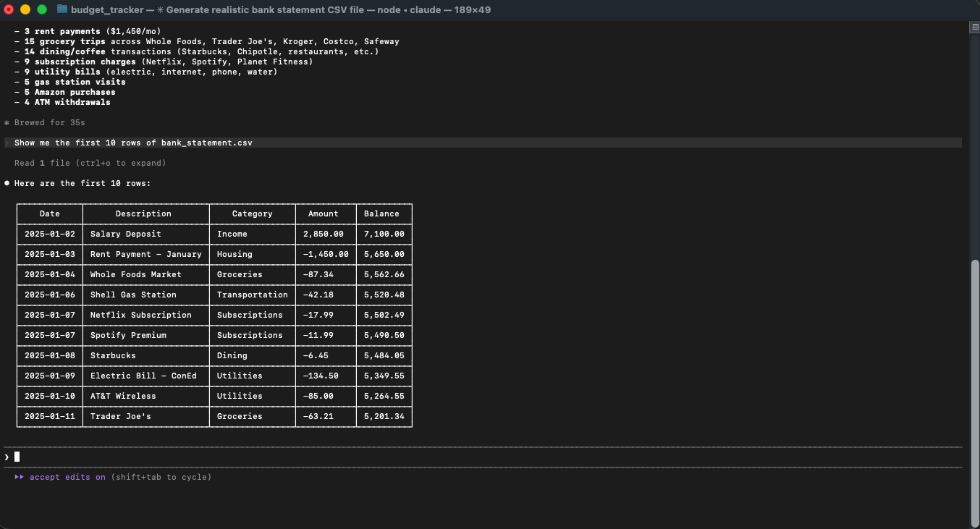The height and width of the screenshot is (529, 980).
Task: Click the amount '2,850.00'
Action: coord(323,234)
